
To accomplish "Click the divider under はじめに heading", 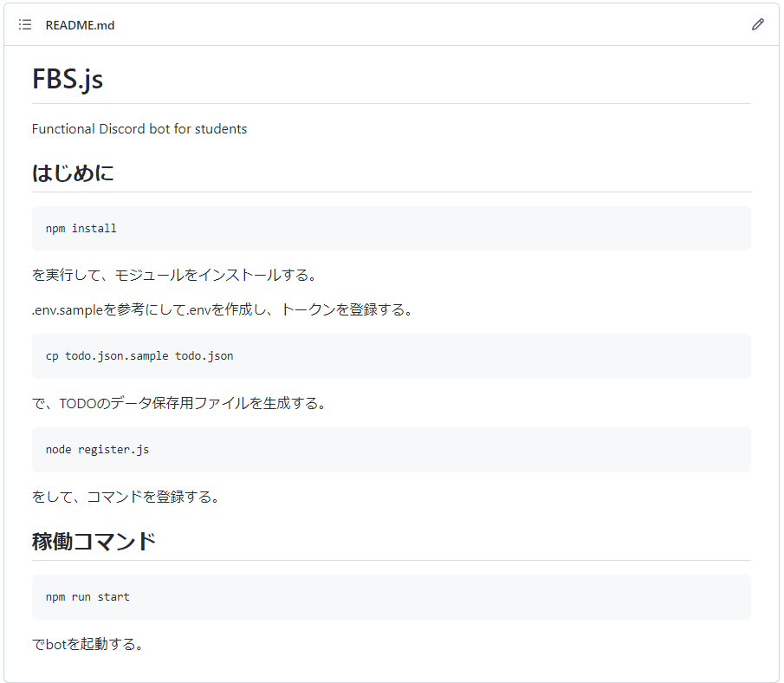I will pos(390,192).
